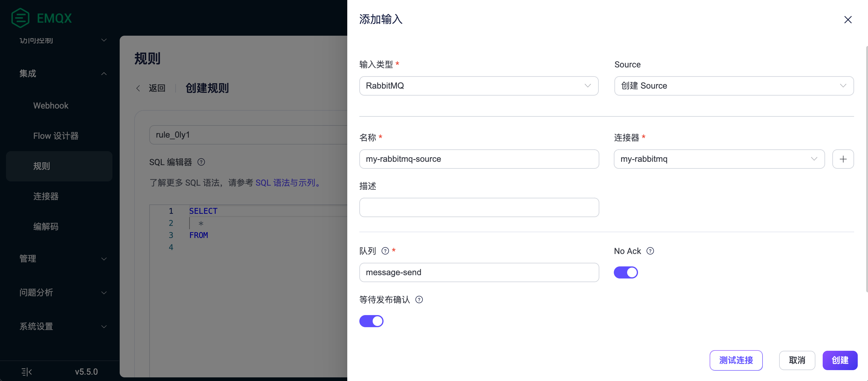
Task: Open the SQL 语法与示例 link
Action: click(x=287, y=182)
